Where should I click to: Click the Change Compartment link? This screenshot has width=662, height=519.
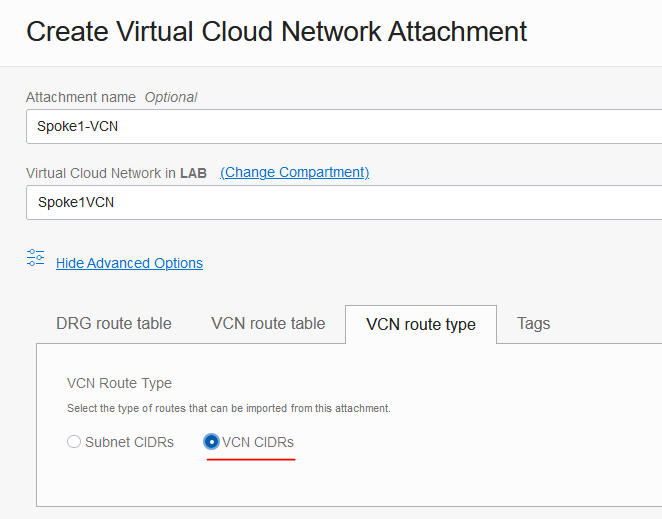294,172
